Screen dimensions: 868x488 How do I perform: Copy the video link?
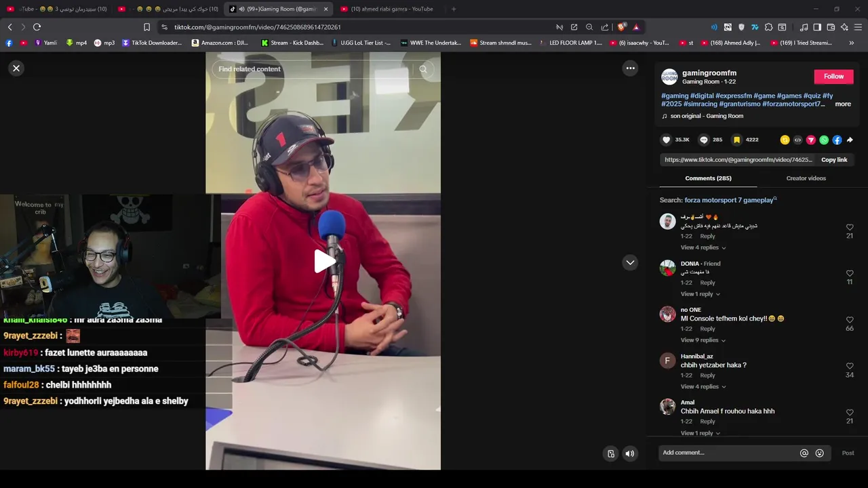click(x=834, y=160)
